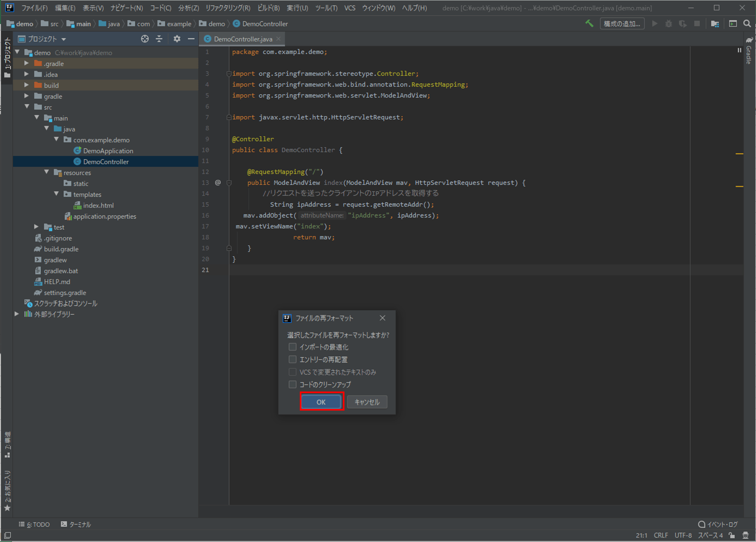Select index.html in the project tree
The image size is (756, 542).
pyautogui.click(x=98, y=206)
